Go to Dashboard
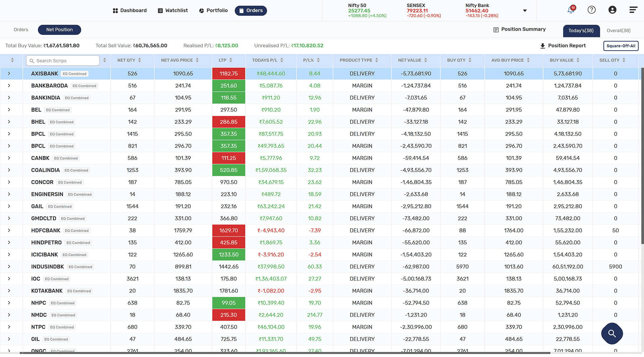 [x=130, y=10]
